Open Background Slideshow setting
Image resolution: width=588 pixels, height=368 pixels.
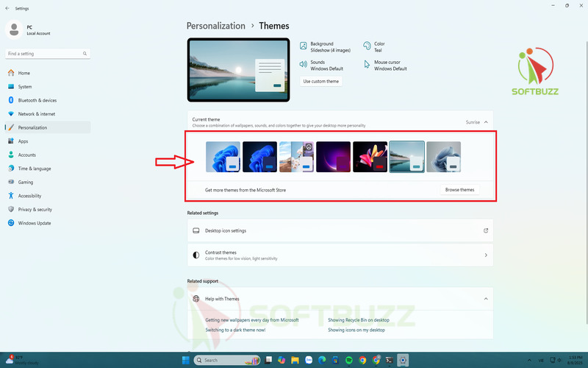point(325,47)
